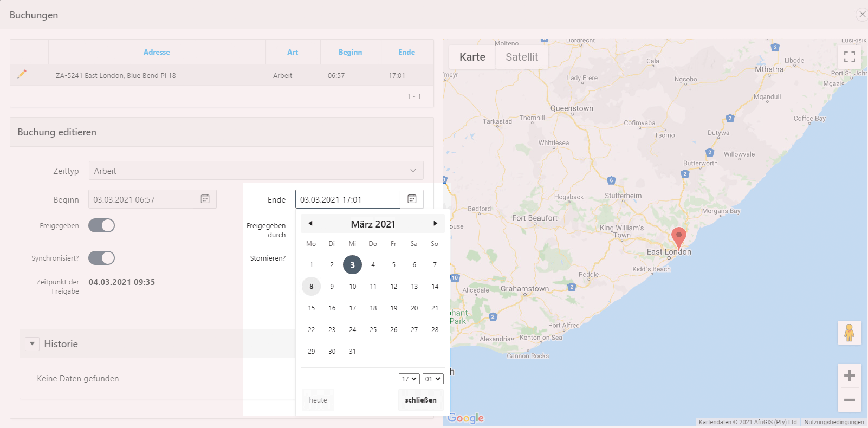
Task: Toggle the Freigegeben switch
Action: click(x=102, y=225)
